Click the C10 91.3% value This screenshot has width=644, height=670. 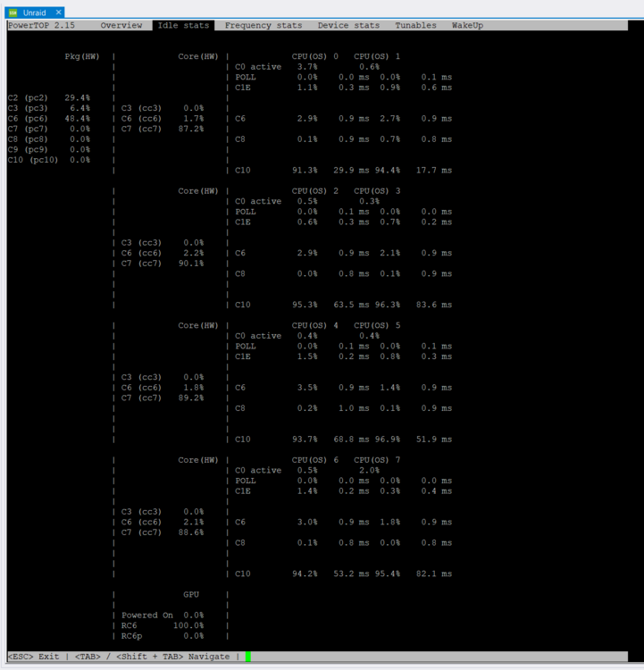coord(305,170)
